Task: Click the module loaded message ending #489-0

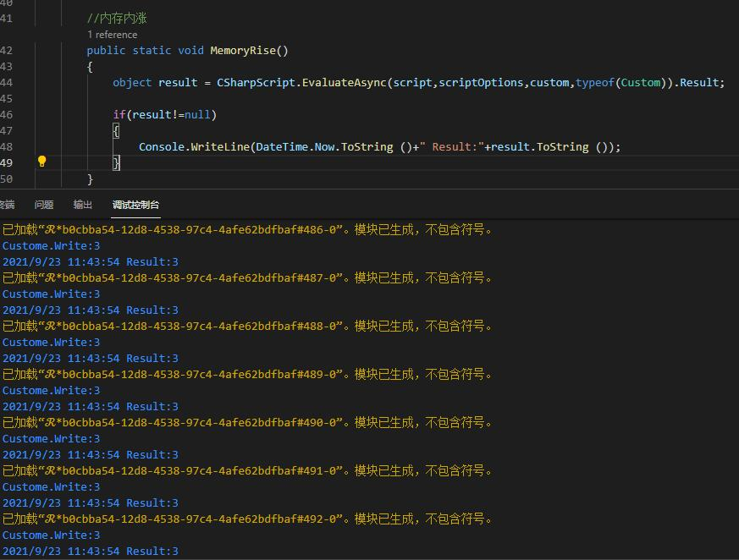Action: point(247,375)
